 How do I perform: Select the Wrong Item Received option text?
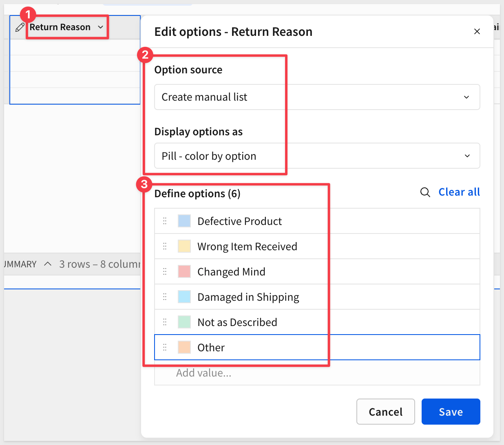click(247, 247)
